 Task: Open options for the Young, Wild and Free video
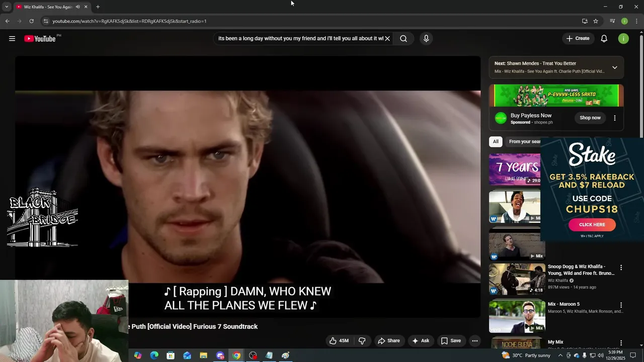pos(621,268)
